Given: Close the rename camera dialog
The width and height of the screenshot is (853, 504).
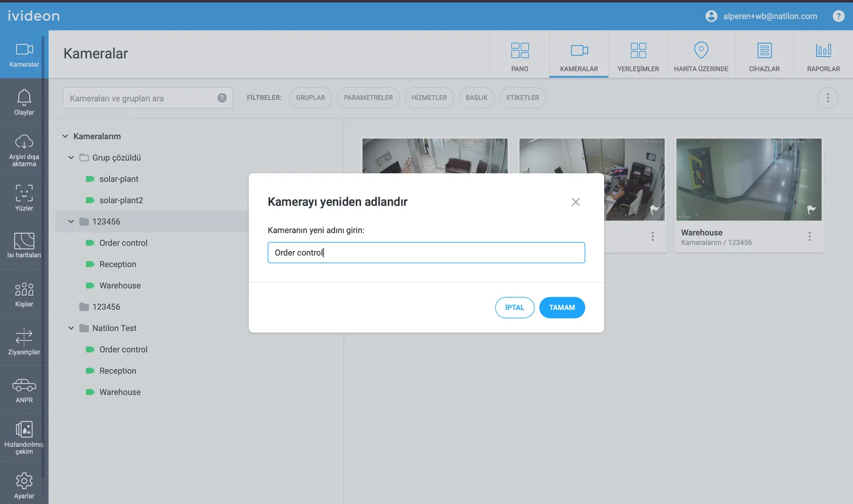Looking at the screenshot, I should pos(576,202).
